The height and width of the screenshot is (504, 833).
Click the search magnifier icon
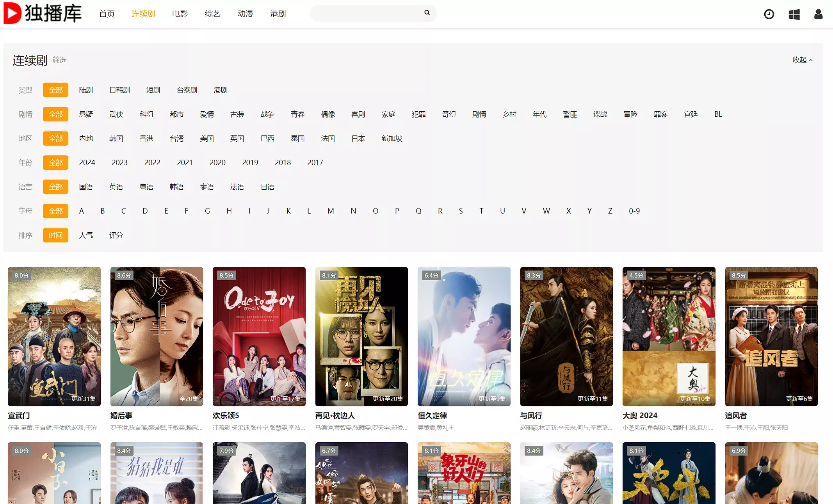[x=427, y=13]
